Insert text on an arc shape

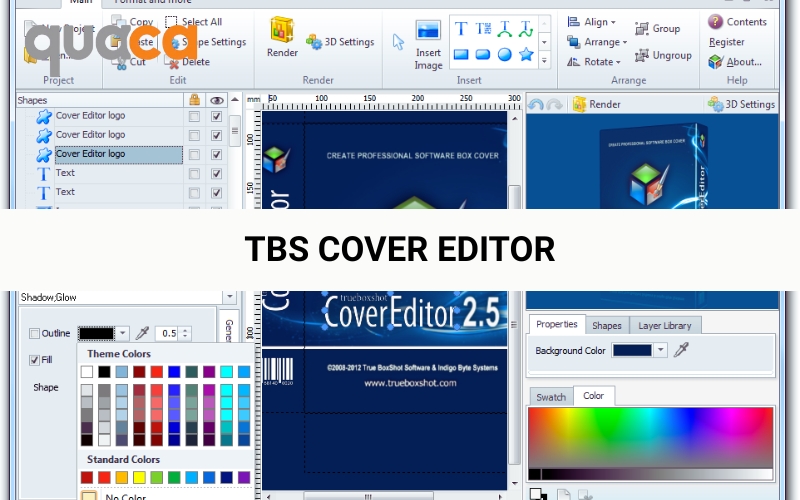[x=504, y=29]
